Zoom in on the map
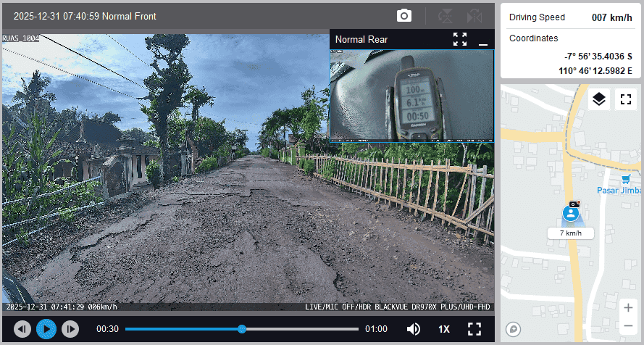This screenshot has width=644, height=345. 628,307
